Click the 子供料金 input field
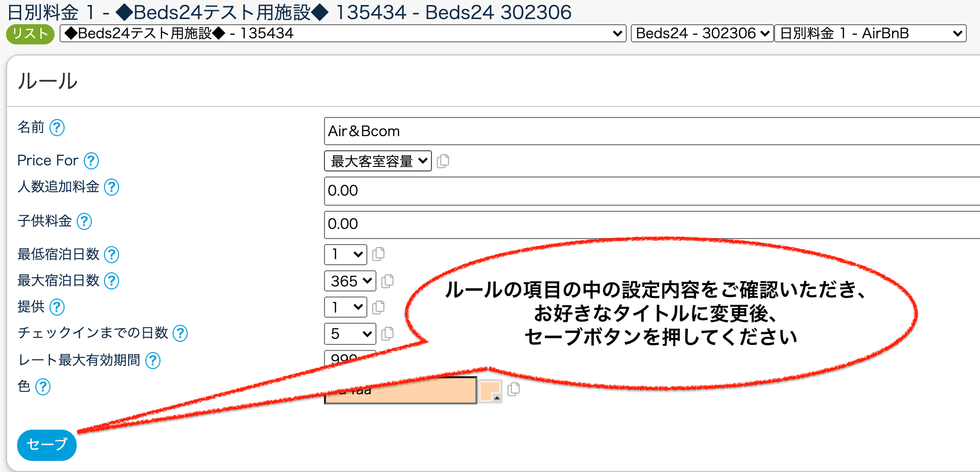Viewport: 980px width, 472px height. pos(651,224)
